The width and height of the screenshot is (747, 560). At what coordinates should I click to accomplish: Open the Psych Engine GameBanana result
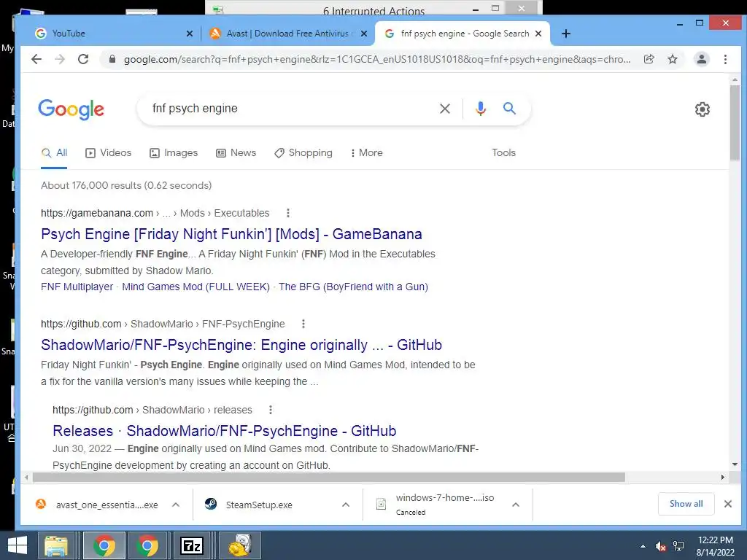pyautogui.click(x=231, y=234)
